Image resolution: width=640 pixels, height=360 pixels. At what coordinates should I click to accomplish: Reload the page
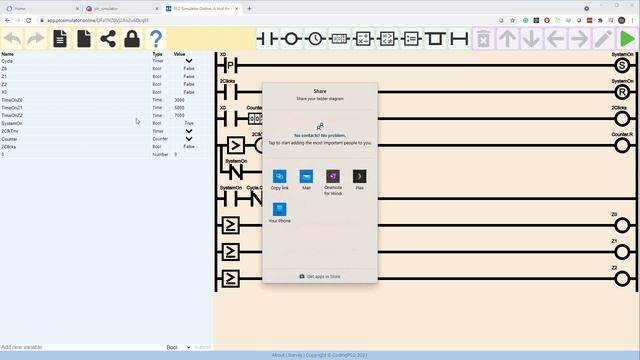pos(29,20)
